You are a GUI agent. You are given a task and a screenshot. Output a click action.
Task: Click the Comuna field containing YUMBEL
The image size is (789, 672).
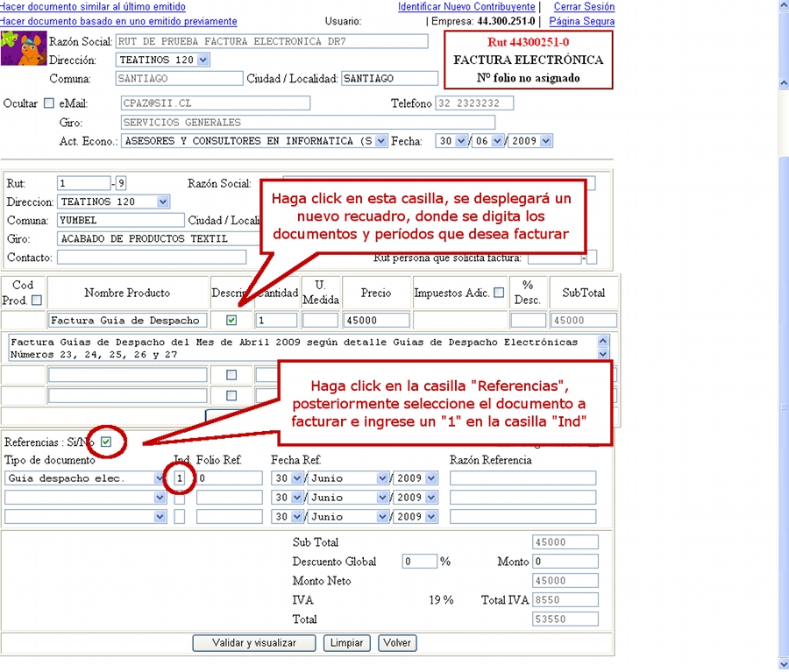point(121,220)
